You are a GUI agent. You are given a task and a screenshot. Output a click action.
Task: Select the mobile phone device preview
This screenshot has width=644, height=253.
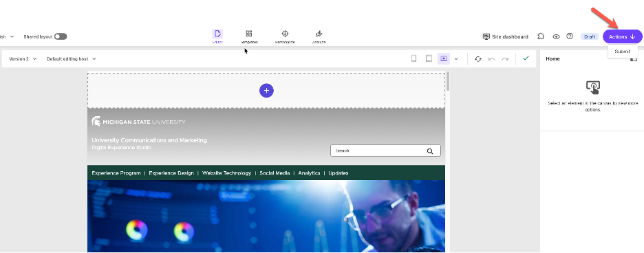[x=414, y=58]
